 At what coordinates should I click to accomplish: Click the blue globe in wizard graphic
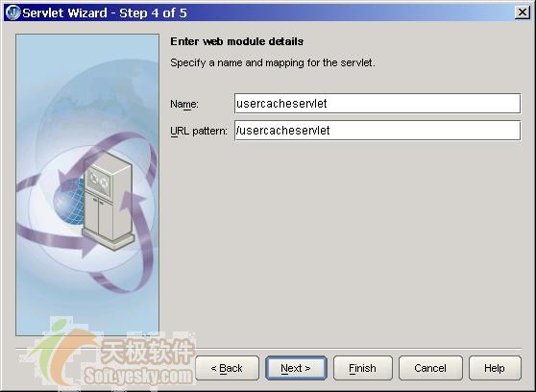click(69, 202)
